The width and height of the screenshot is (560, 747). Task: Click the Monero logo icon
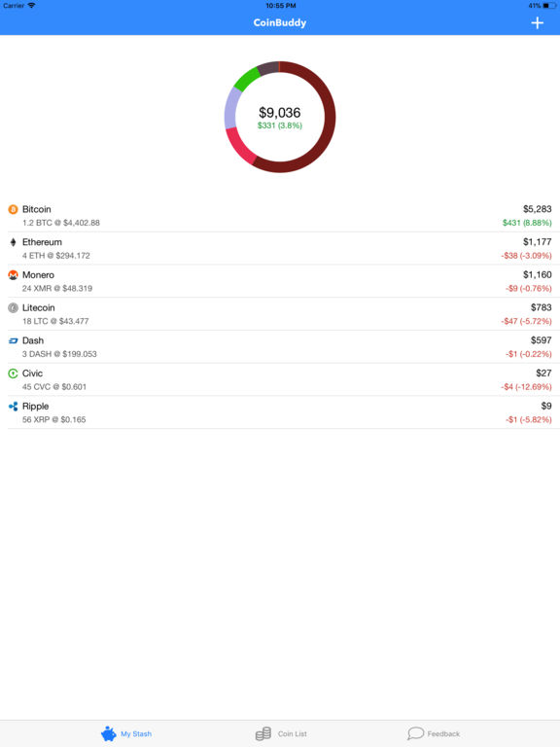[x=13, y=275]
